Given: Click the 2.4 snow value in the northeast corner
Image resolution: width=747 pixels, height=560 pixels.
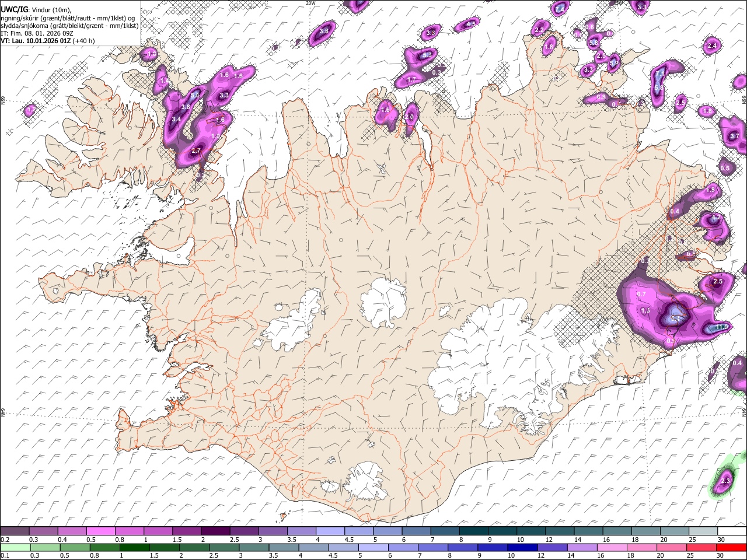Looking at the screenshot, I should (x=711, y=46).
